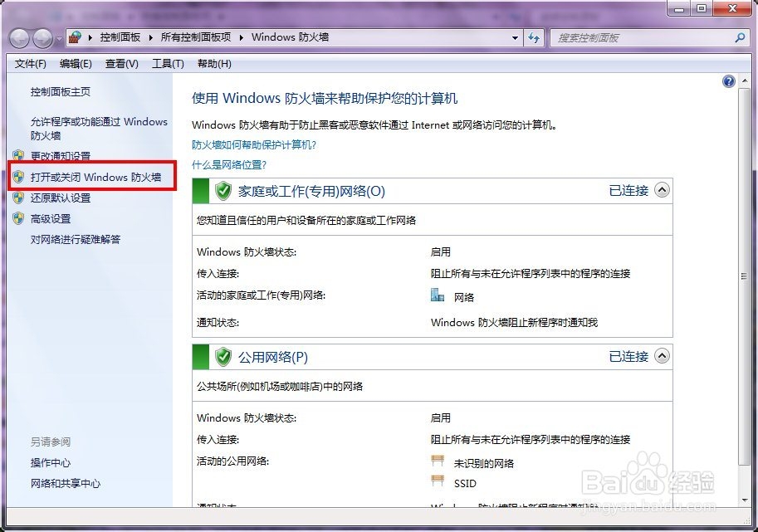Maximize the Windows 防火墙 window
758x532 pixels.
coord(702,8)
